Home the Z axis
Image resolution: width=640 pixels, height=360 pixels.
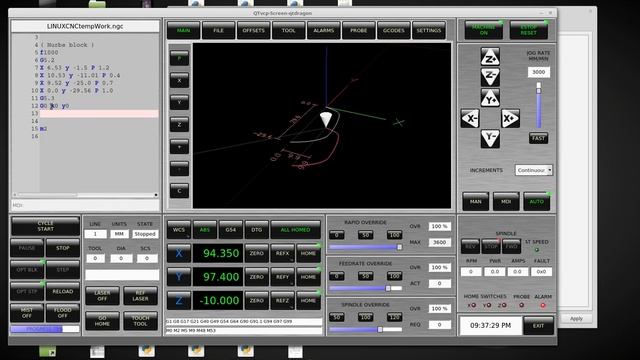308,301
